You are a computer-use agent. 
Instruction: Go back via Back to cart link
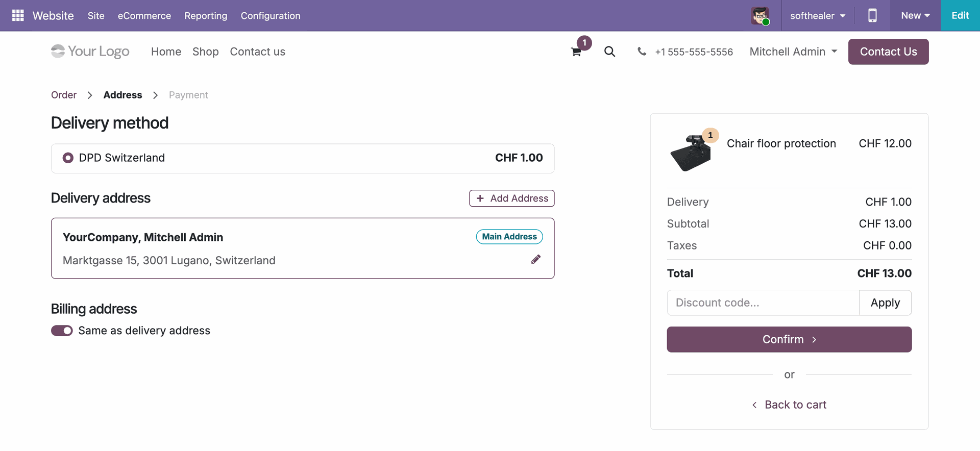[789, 405]
